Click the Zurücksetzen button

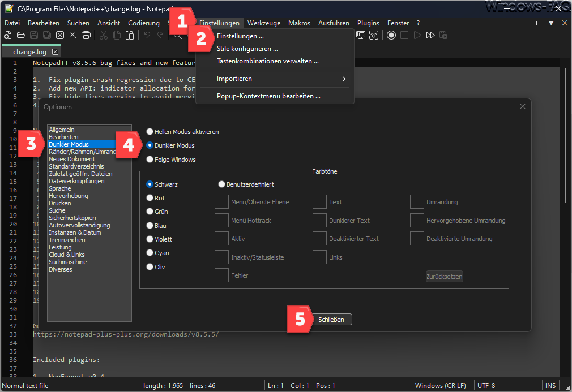pyautogui.click(x=445, y=277)
